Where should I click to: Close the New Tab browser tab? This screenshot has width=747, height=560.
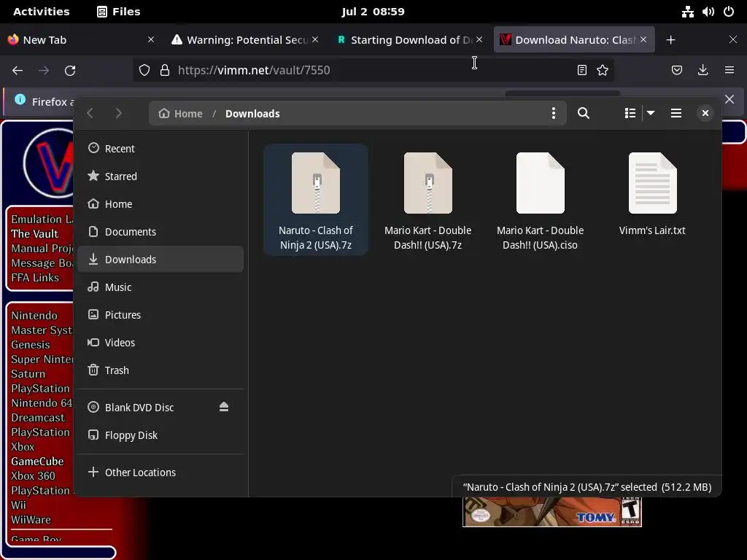151,40
